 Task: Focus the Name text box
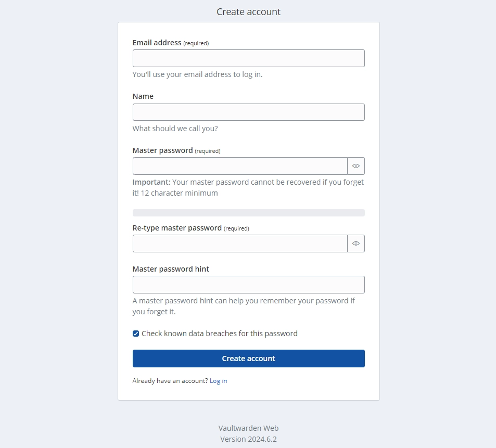248,112
